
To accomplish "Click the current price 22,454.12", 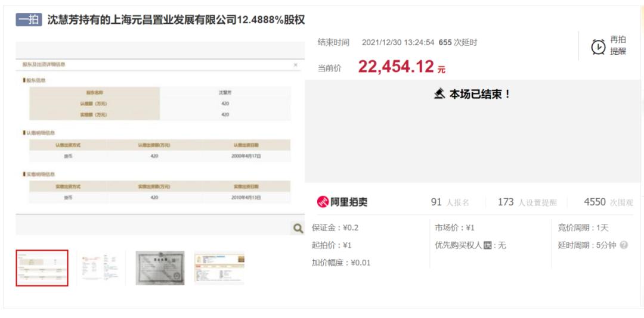I will tap(396, 67).
